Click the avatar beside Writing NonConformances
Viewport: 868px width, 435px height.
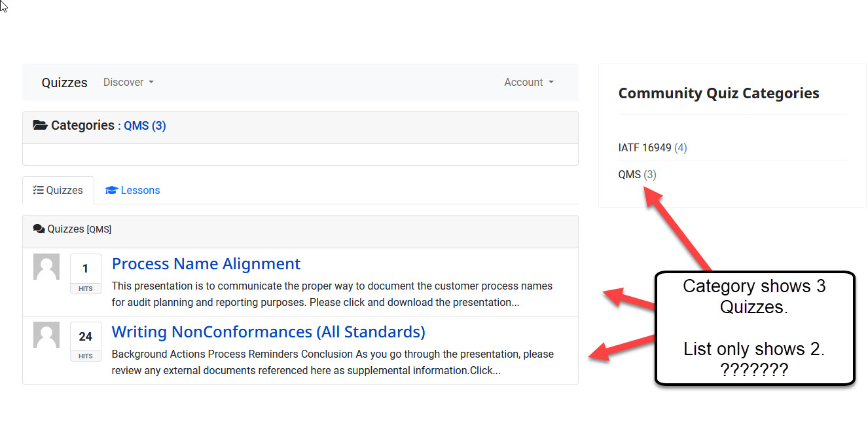(46, 335)
